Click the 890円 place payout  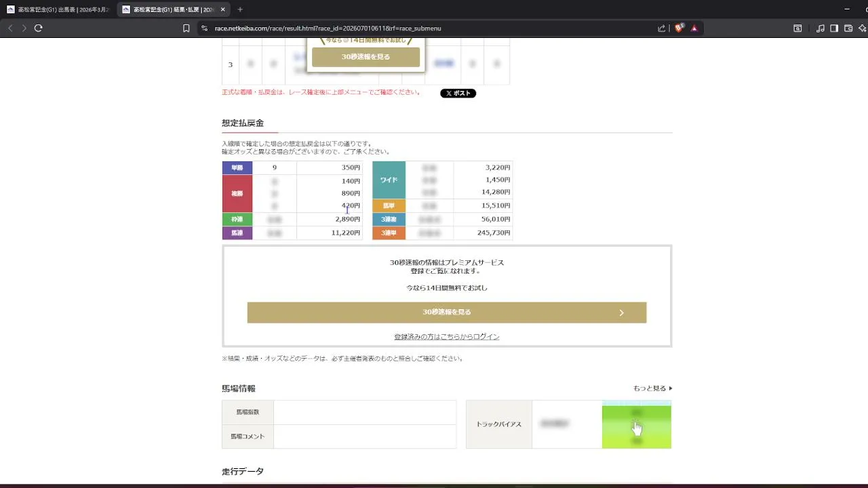(351, 193)
